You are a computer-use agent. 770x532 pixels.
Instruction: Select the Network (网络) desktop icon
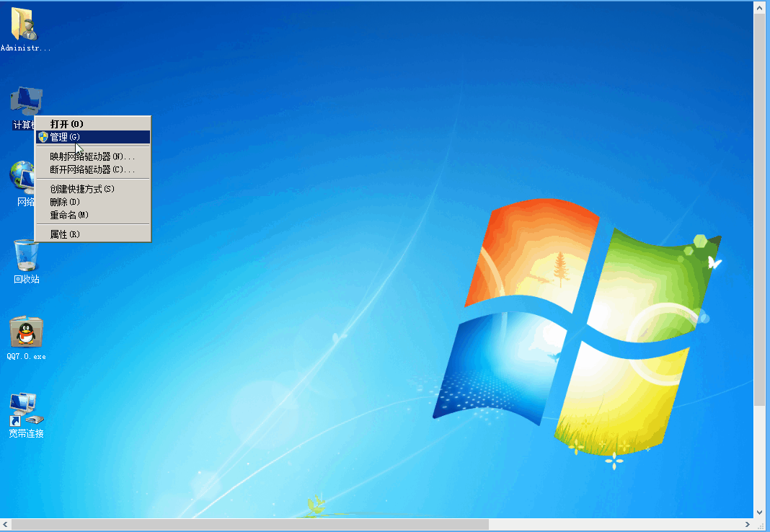(22, 176)
